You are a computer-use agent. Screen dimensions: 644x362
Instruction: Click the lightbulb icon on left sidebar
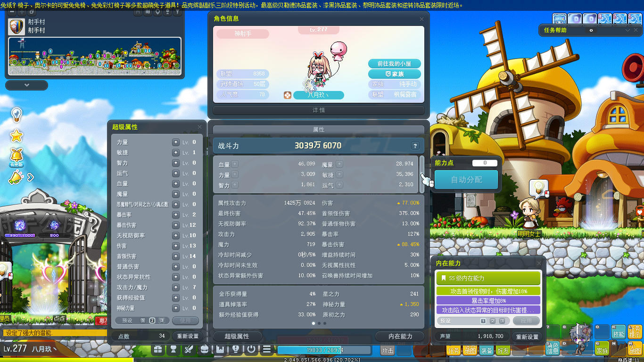click(17, 114)
